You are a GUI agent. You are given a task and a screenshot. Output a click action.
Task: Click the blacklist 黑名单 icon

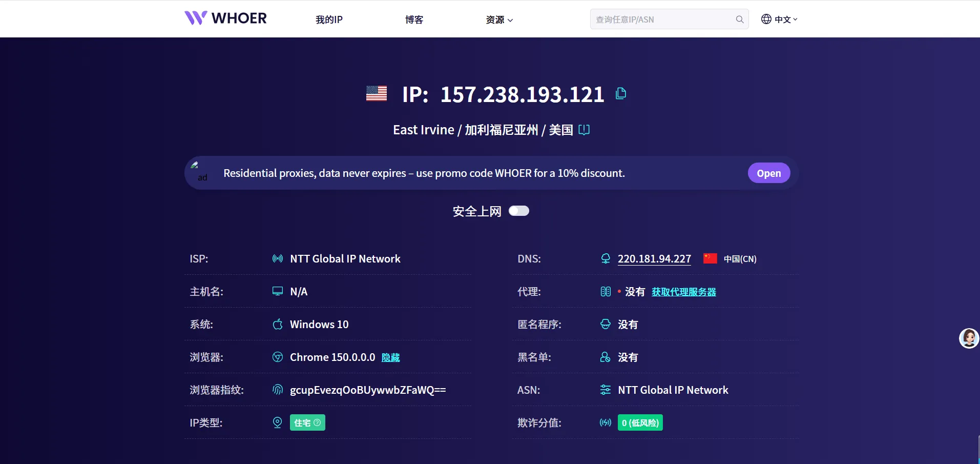606,357
